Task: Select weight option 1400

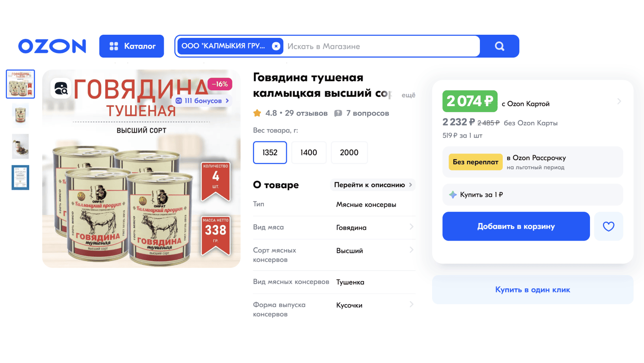Action: pyautogui.click(x=309, y=153)
